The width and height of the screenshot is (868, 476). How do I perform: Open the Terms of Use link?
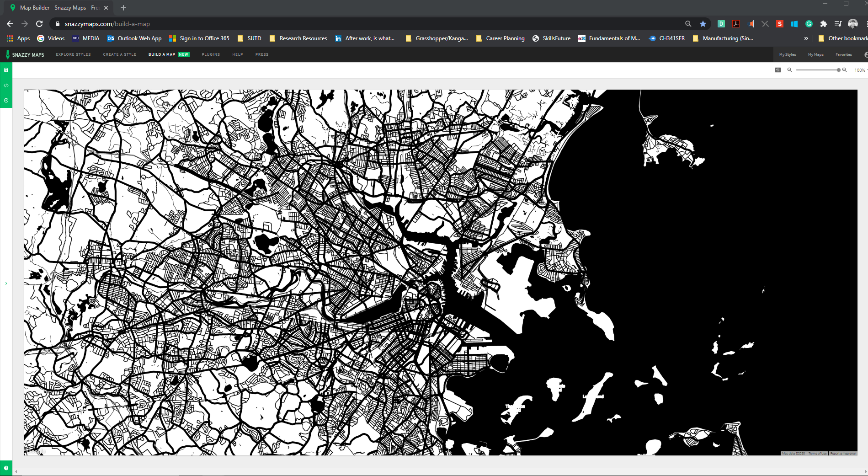816,454
